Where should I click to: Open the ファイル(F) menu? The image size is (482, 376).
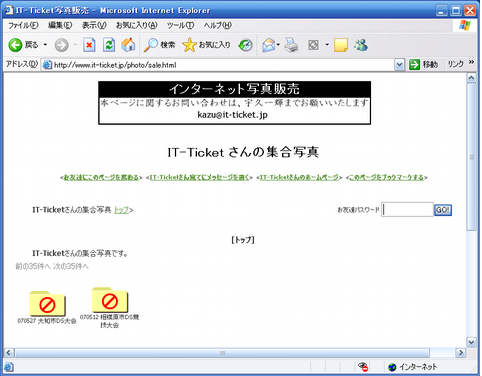[x=23, y=25]
